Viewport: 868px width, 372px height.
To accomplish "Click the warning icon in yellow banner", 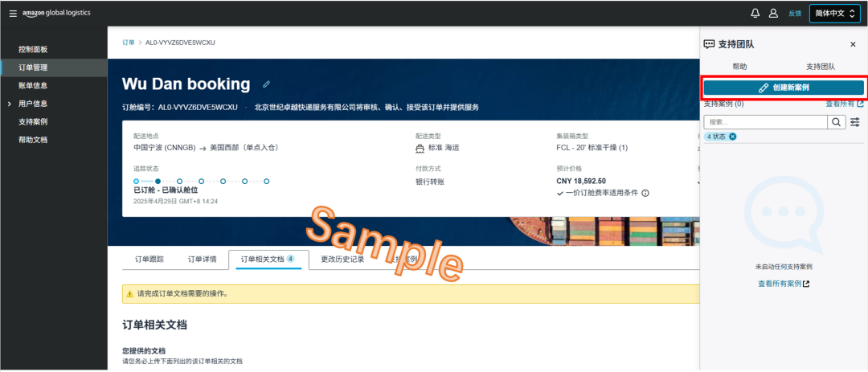I will 129,294.
